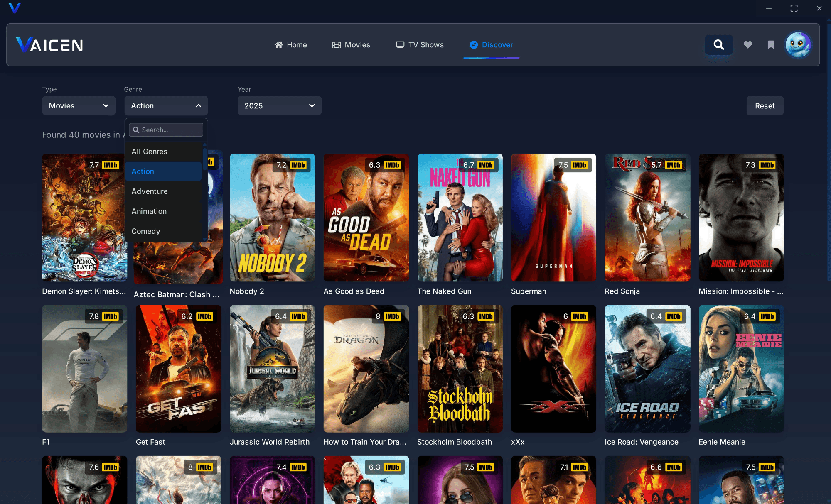Open the Superman movie poster

[553, 218]
